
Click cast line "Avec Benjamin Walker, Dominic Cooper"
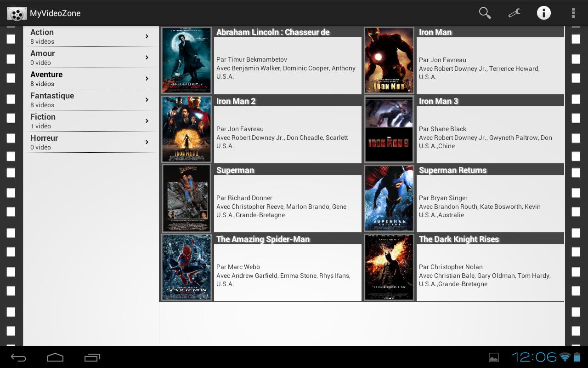pyautogui.click(x=286, y=68)
